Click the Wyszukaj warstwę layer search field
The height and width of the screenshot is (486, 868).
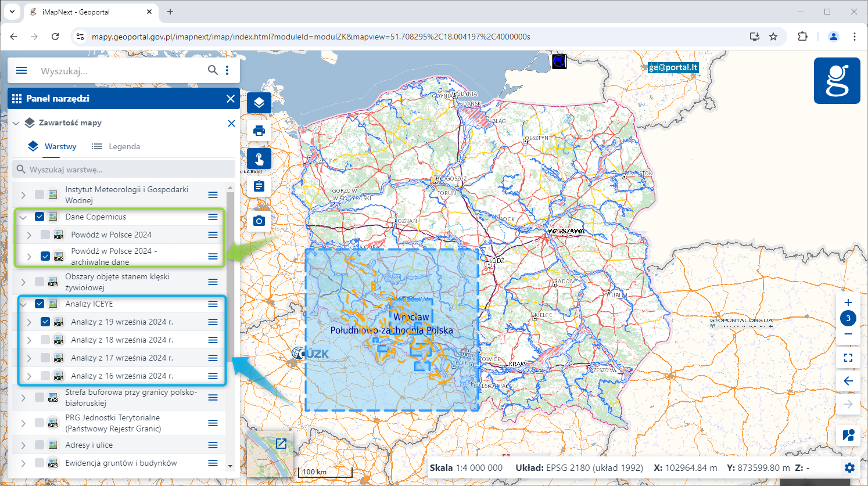124,170
